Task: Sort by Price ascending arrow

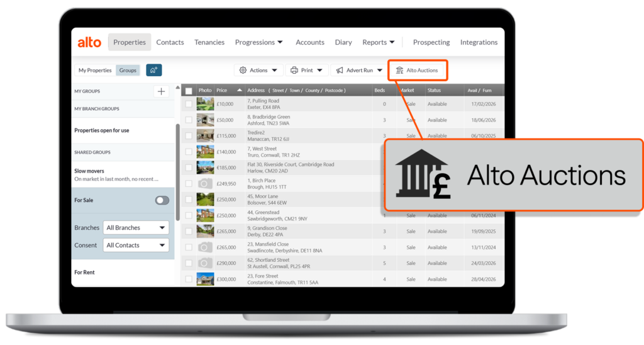Action: (240, 90)
